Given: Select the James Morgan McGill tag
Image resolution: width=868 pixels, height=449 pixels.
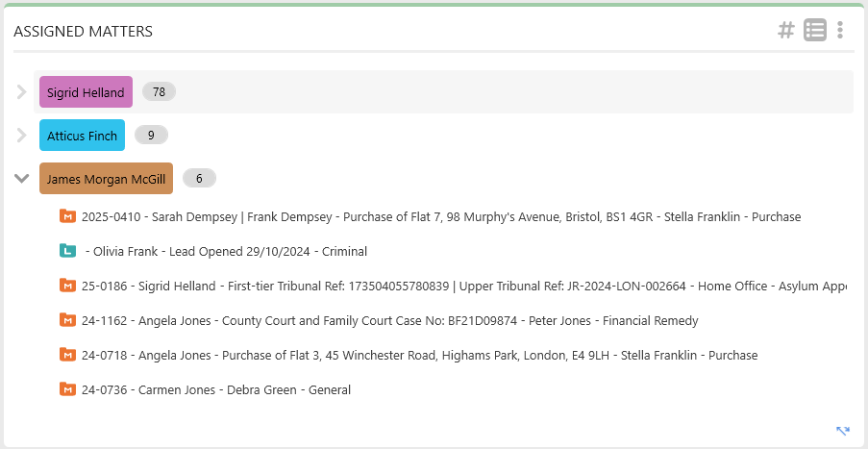Looking at the screenshot, I should (106, 178).
